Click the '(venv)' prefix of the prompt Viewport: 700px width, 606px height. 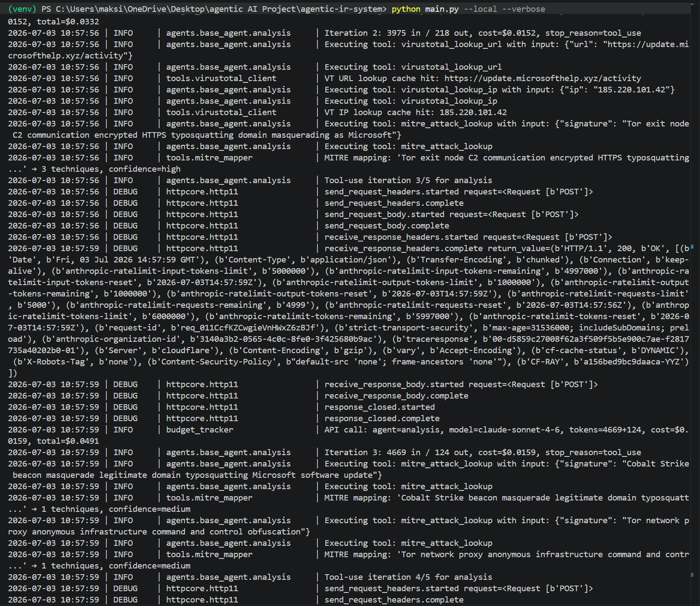pyautogui.click(x=22, y=9)
